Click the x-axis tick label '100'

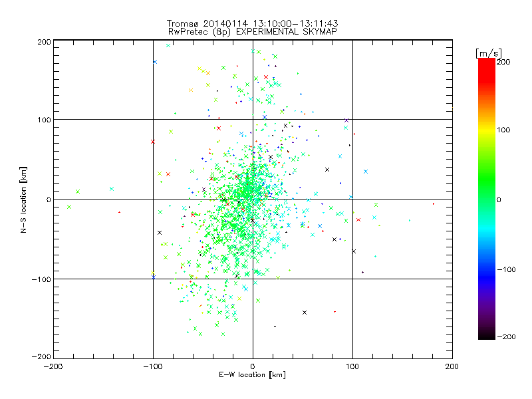point(352,366)
